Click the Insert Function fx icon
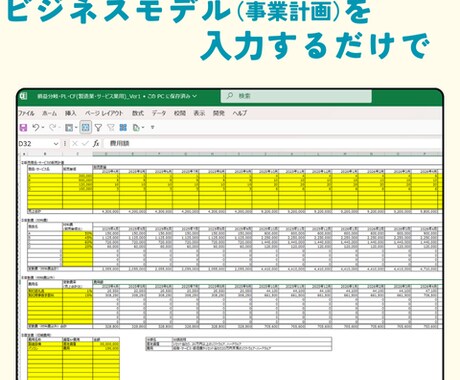This screenshot has height=380, width=460. coord(96,144)
